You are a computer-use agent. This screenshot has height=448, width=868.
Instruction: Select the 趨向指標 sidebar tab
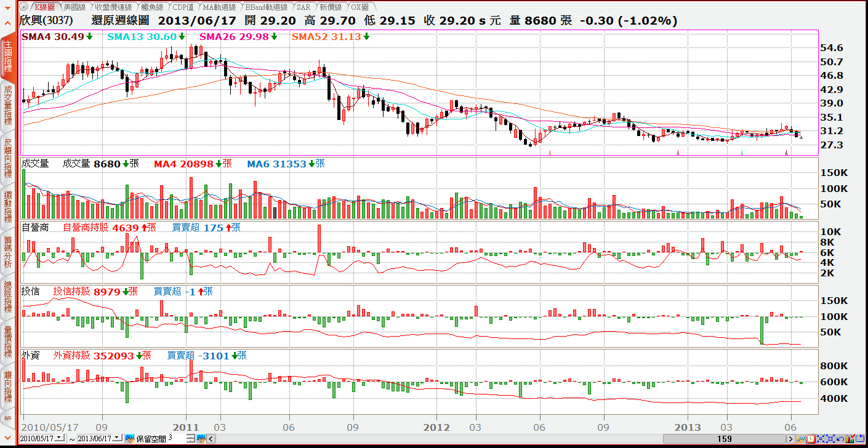7,388
